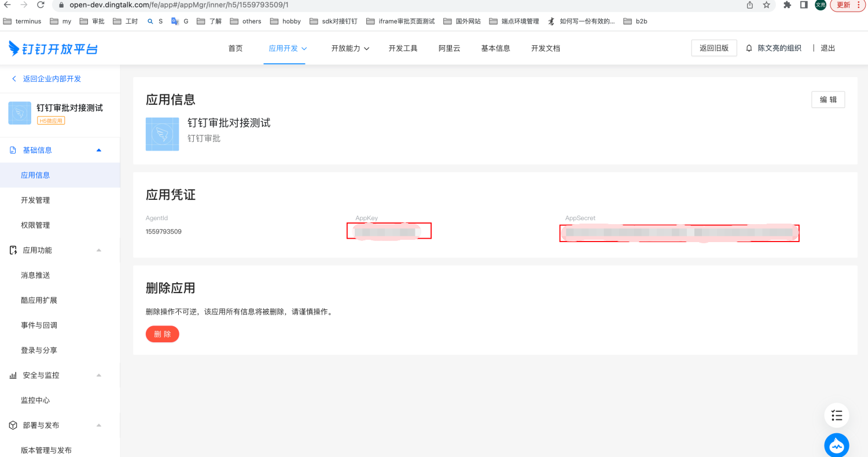
Task: Click the browser forward arrow
Action: [x=24, y=5]
